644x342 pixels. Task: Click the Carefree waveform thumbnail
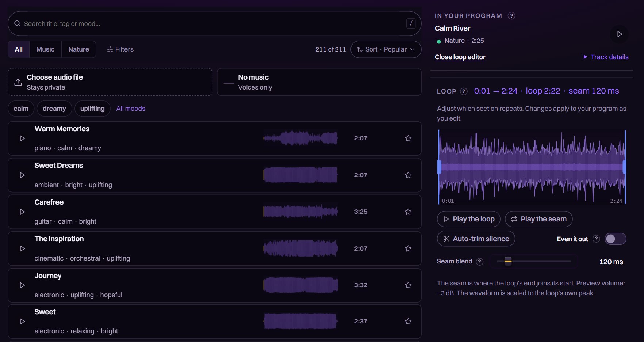[300, 212]
